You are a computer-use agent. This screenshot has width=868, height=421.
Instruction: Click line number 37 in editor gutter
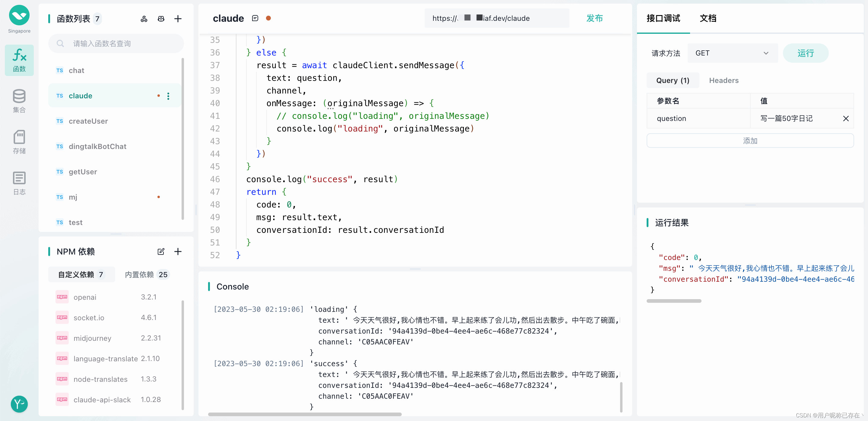coord(215,65)
